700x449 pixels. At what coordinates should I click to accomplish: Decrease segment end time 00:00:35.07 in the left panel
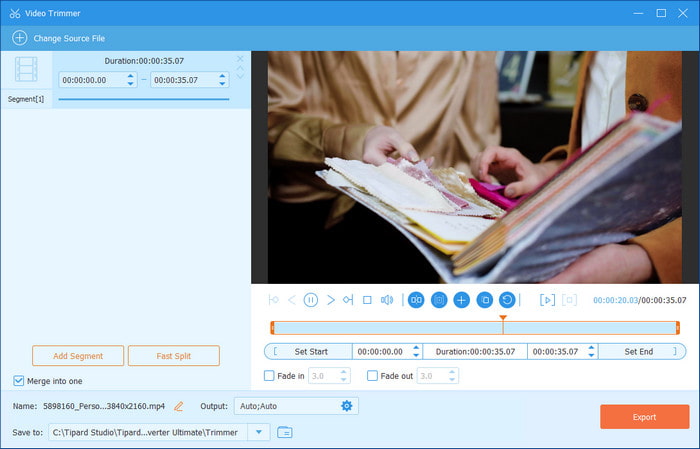pos(222,83)
